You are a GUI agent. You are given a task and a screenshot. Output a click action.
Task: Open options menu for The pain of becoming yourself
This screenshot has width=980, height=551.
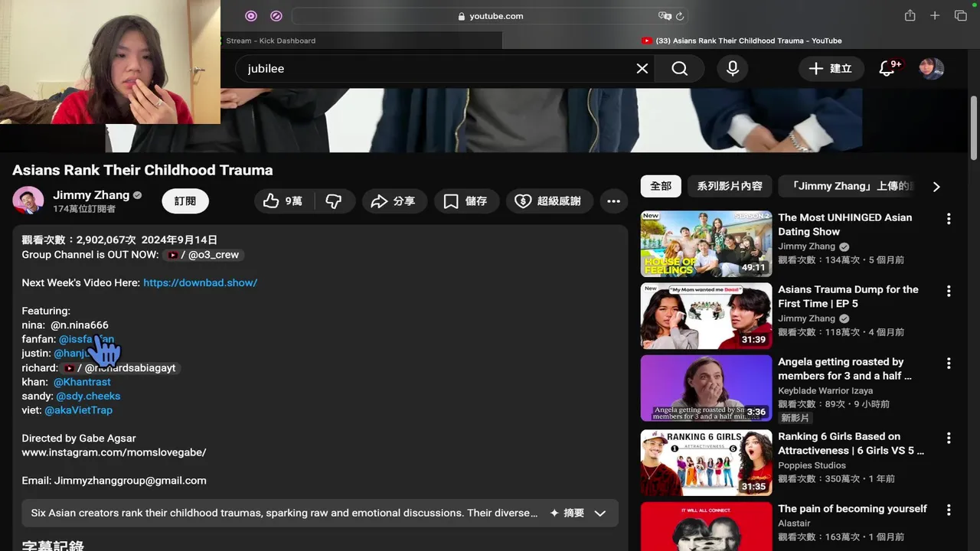click(x=949, y=510)
